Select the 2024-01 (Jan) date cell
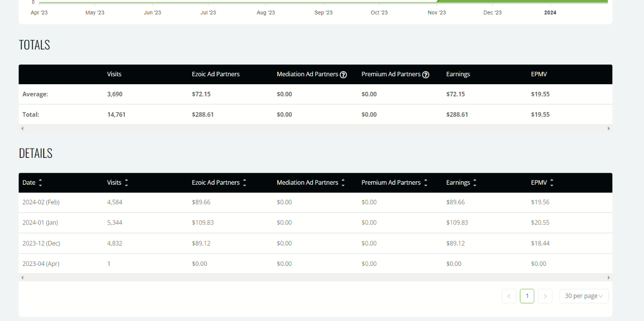This screenshot has width=644, height=321. (40, 223)
